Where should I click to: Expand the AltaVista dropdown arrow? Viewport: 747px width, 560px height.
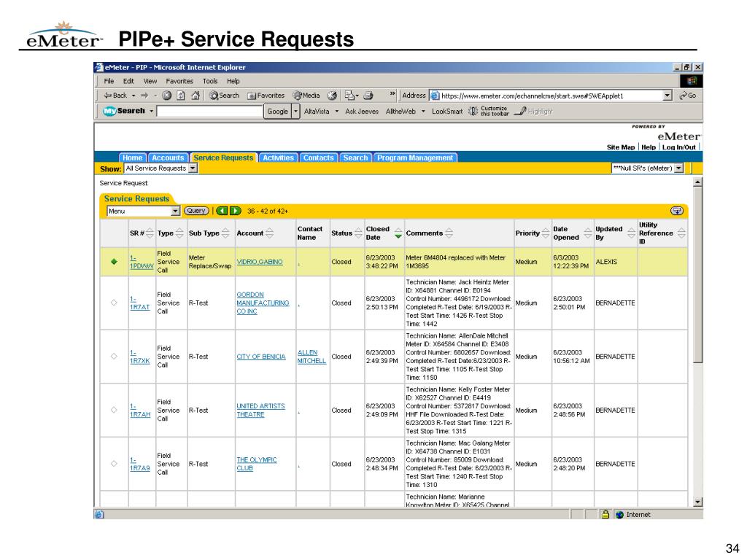pos(337,111)
